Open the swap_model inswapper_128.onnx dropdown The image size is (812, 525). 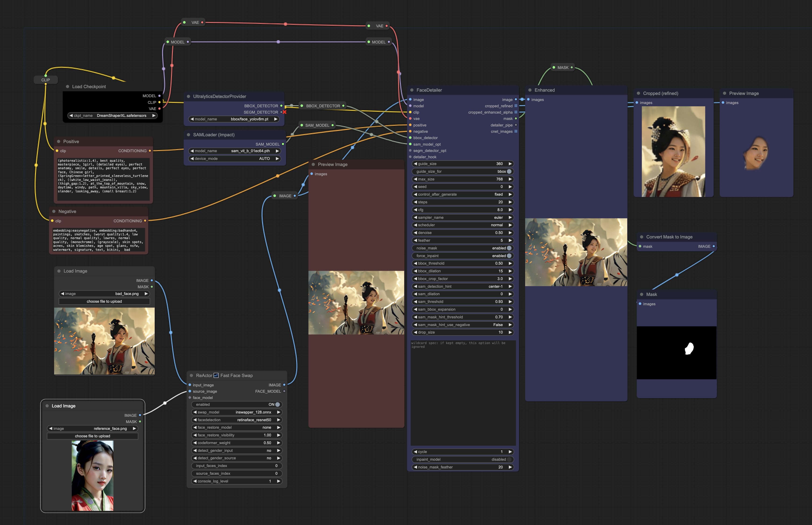pyautogui.click(x=237, y=412)
